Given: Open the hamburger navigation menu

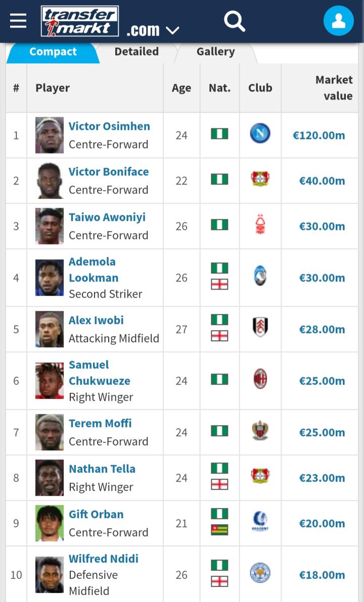Looking at the screenshot, I should (18, 21).
